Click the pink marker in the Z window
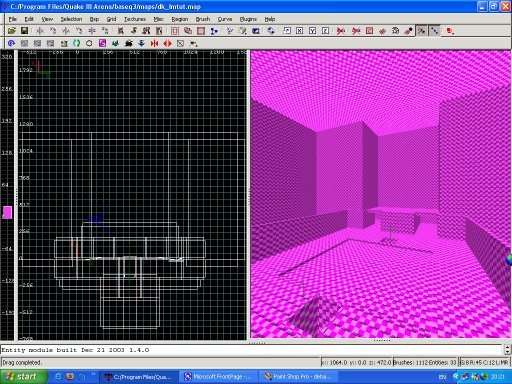Image resolution: width=512 pixels, height=384 pixels. click(x=7, y=212)
